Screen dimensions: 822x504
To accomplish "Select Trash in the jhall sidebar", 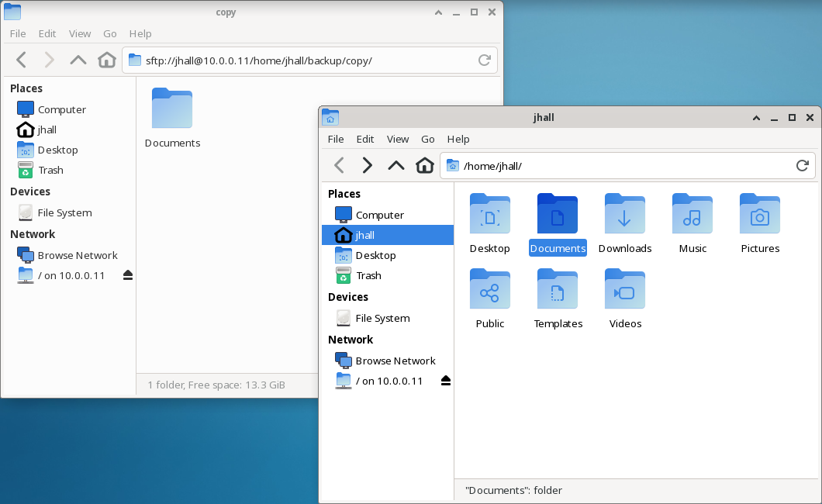I will tap(368, 275).
